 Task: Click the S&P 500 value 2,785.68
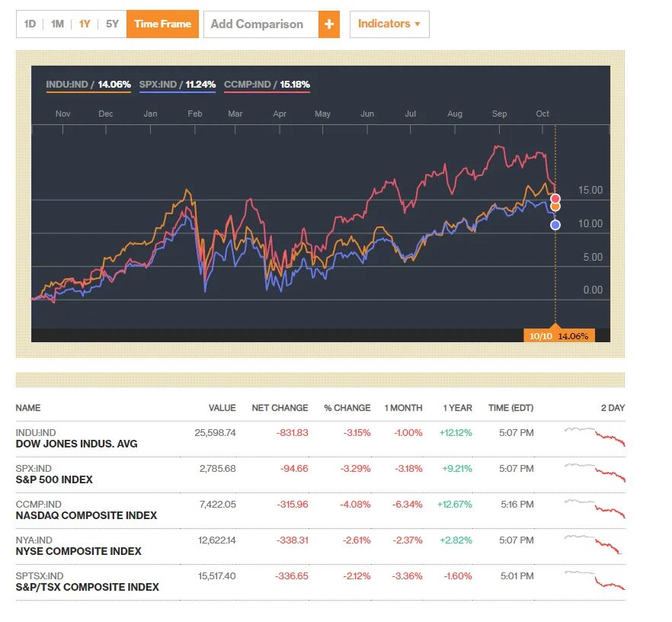click(x=217, y=469)
